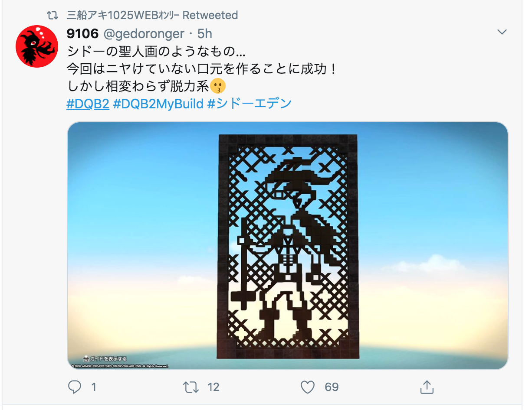Screen dimensions: 532x410
Task: Click the retweeted indicator icon at top
Action: (53, 16)
